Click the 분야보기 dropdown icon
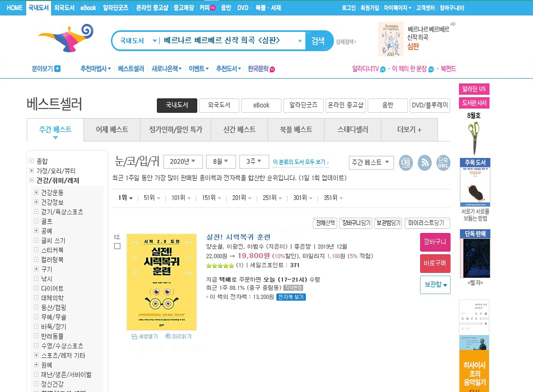533x392 pixels. point(57,69)
